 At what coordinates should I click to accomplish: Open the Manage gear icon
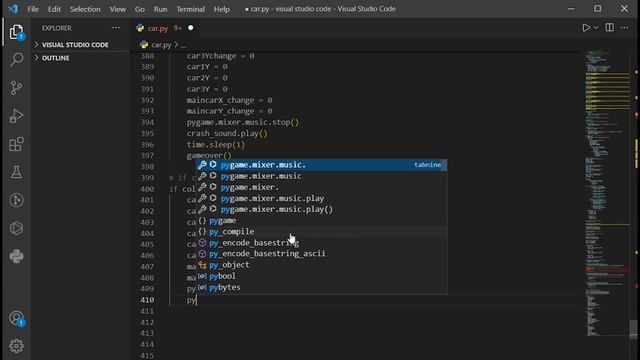[x=16, y=346]
